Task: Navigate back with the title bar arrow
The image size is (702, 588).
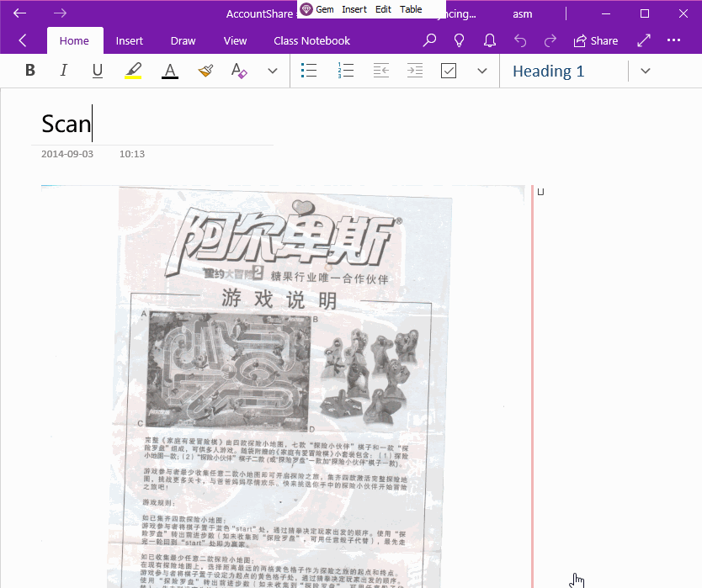Action: point(19,13)
